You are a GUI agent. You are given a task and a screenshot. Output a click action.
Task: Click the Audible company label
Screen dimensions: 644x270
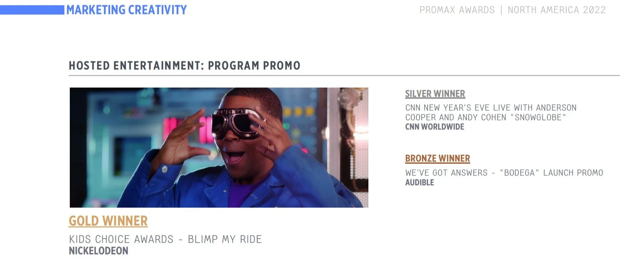(419, 183)
